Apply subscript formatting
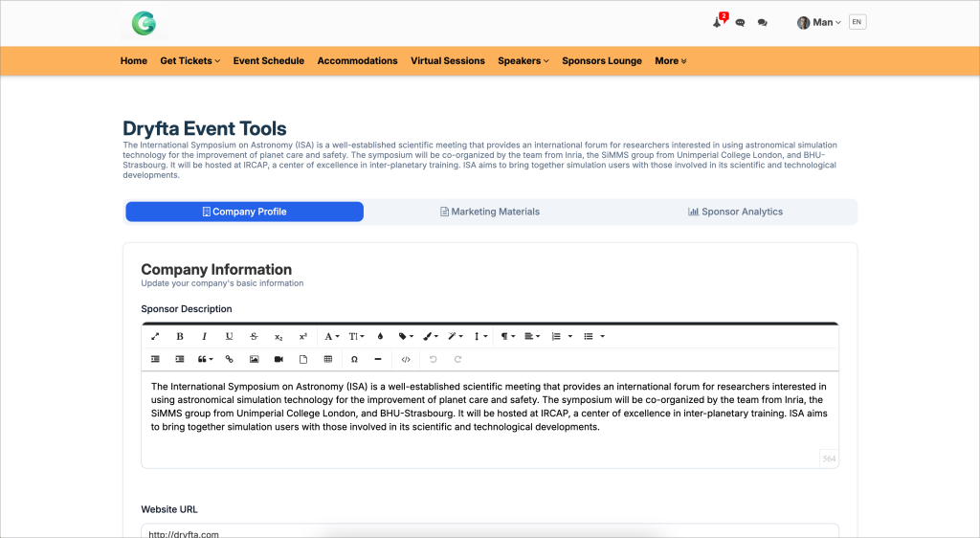Viewport: 980px width, 538px height. click(278, 336)
